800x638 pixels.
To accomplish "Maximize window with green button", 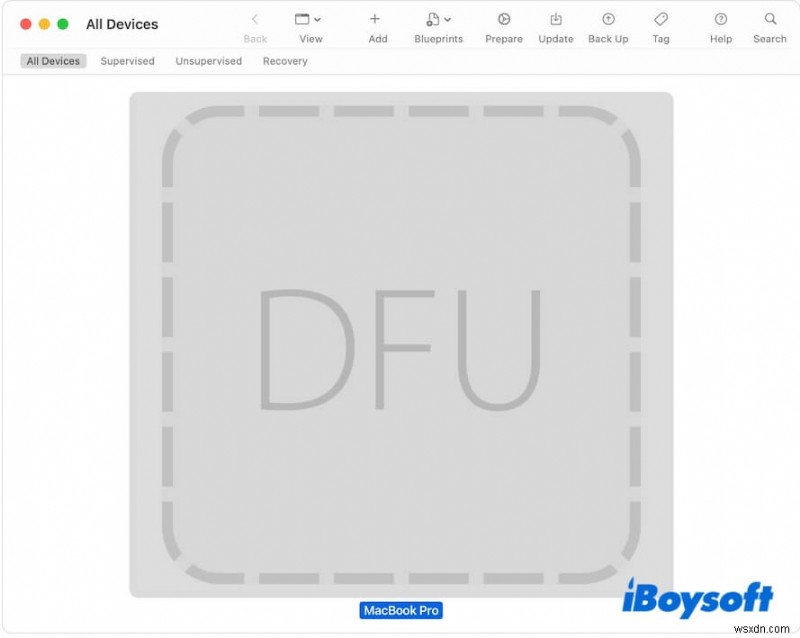I will click(x=63, y=24).
